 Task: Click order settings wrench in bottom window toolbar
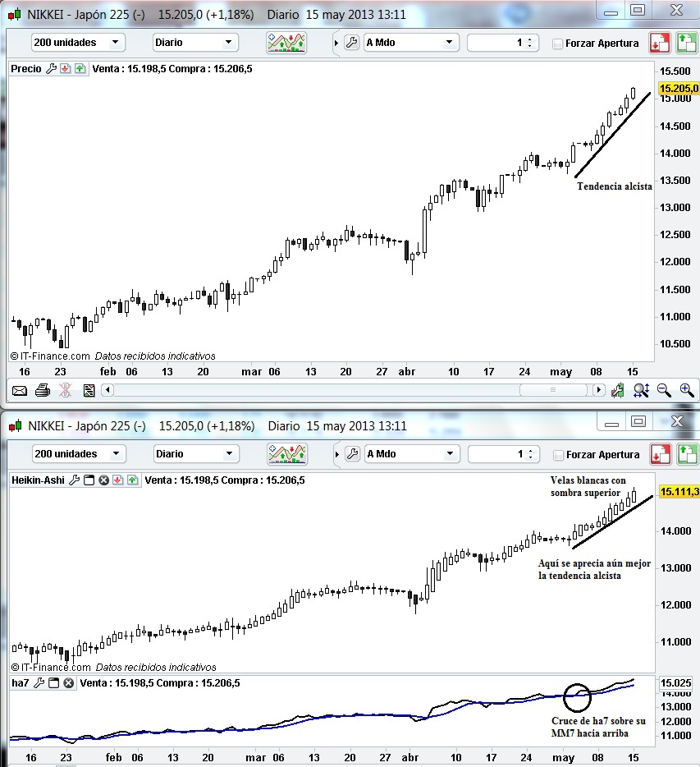tap(352, 454)
